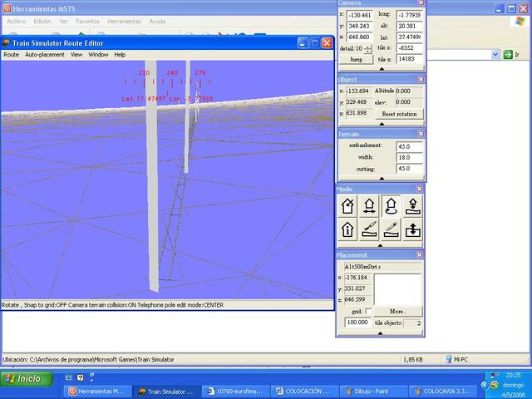Click the object info mode icon
The height and width of the screenshot is (399, 532).
[347, 228]
